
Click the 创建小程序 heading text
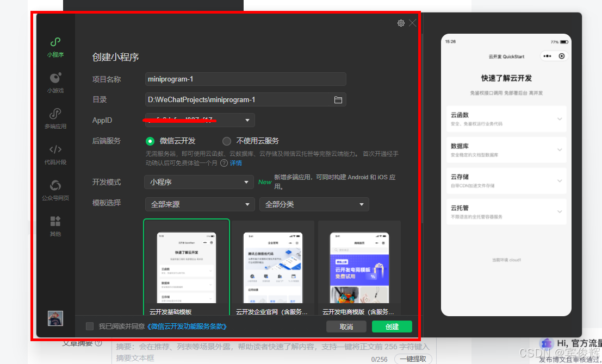coord(116,58)
